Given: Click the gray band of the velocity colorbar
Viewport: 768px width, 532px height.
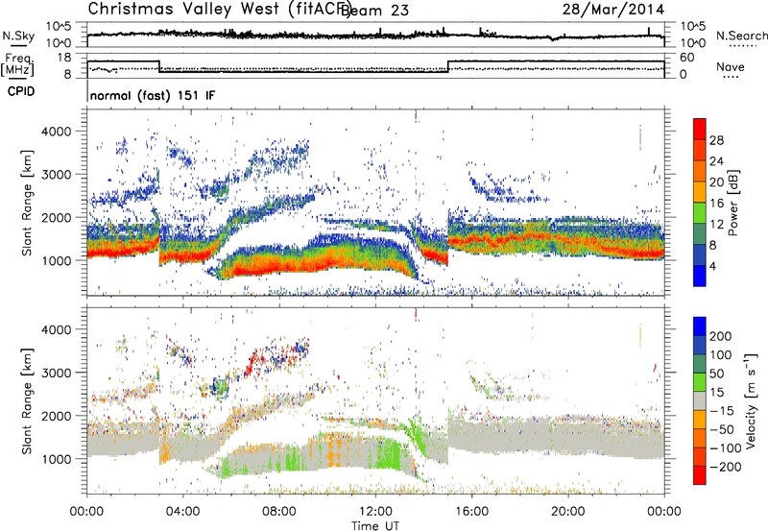Looking at the screenshot, I should pos(700,401).
